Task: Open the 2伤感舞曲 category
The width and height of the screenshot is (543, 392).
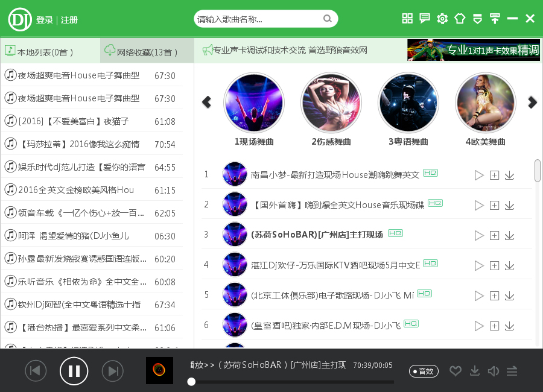Action: coord(331,103)
